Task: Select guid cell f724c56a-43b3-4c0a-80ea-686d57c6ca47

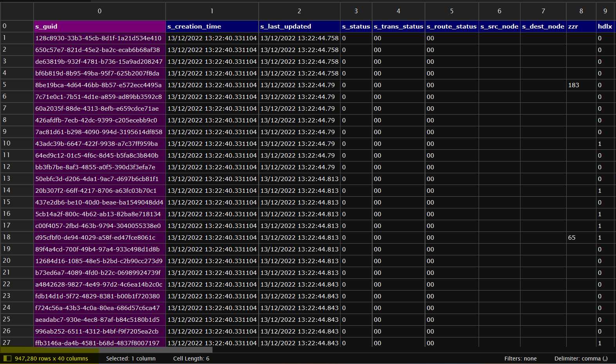Action: point(99,308)
